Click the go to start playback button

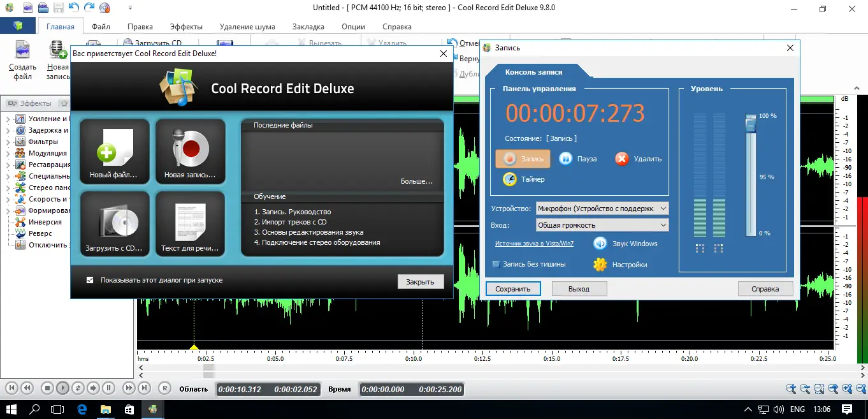(x=11, y=388)
